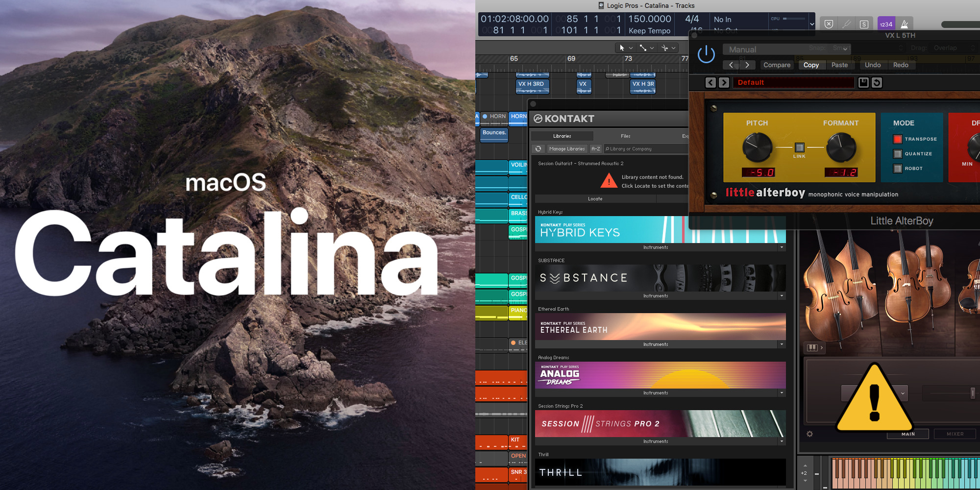Open the instrument settings gear icon

coord(809,434)
